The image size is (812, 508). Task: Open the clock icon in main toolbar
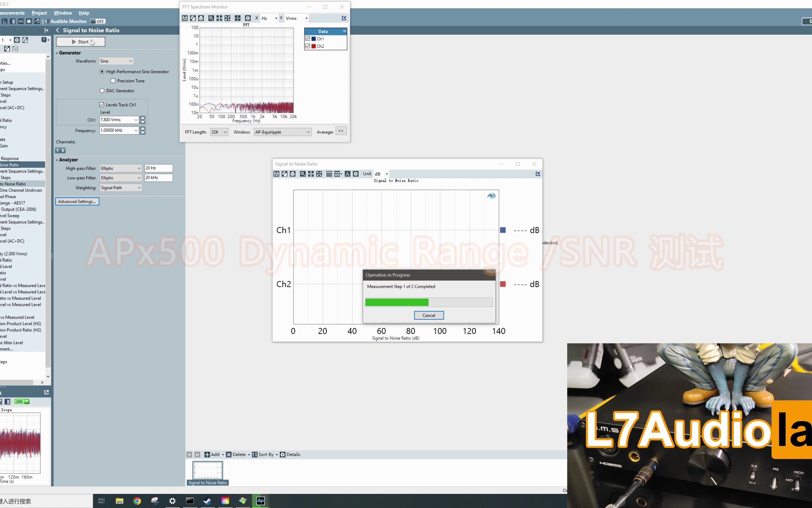(x=29, y=21)
